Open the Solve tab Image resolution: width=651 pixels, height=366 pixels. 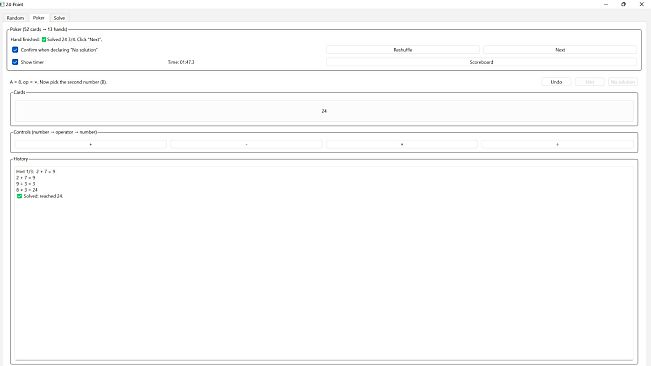point(59,18)
